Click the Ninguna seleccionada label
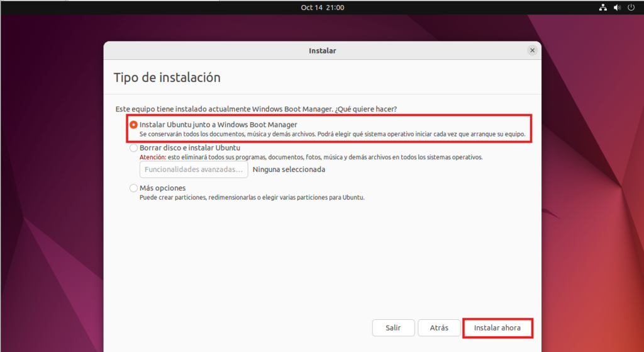This screenshot has height=352, width=644. pyautogui.click(x=289, y=169)
